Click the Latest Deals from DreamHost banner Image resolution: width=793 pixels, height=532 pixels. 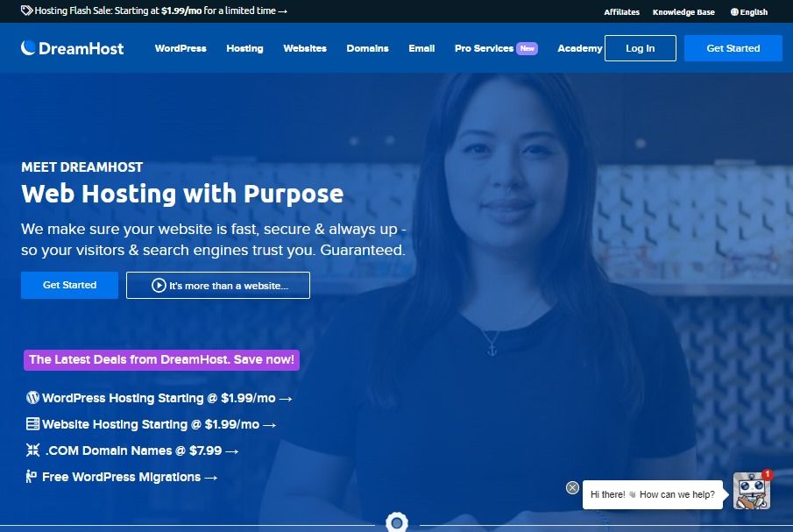tap(161, 360)
